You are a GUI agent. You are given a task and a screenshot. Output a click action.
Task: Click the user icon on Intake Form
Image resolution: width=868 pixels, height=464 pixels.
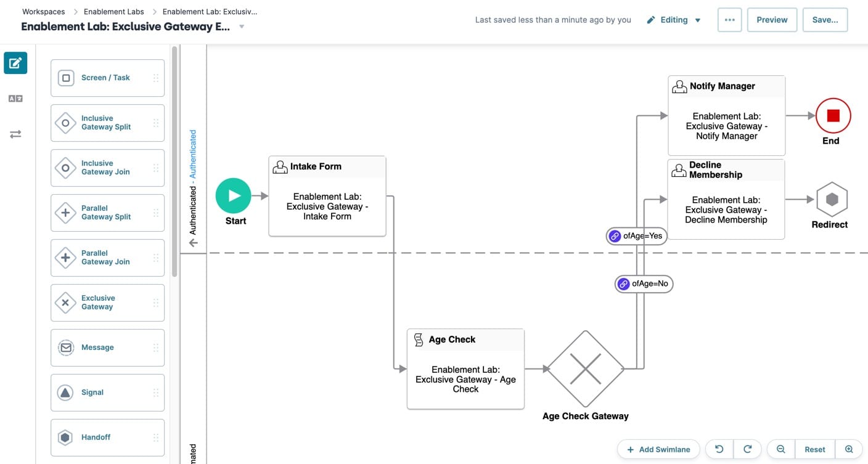(280, 166)
